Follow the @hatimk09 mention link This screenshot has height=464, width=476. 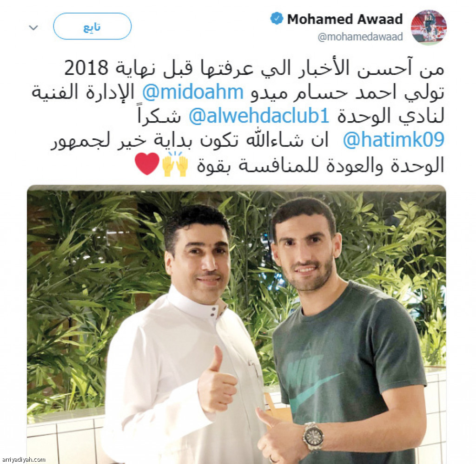[393, 140]
